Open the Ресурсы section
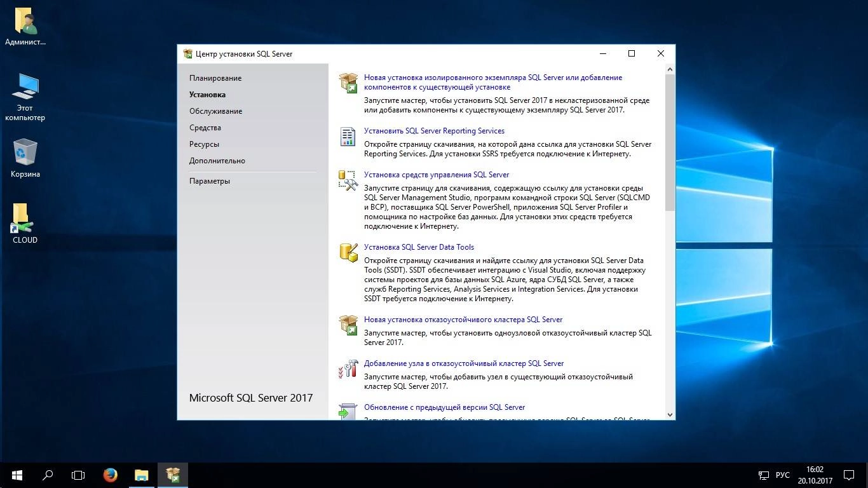 point(204,144)
